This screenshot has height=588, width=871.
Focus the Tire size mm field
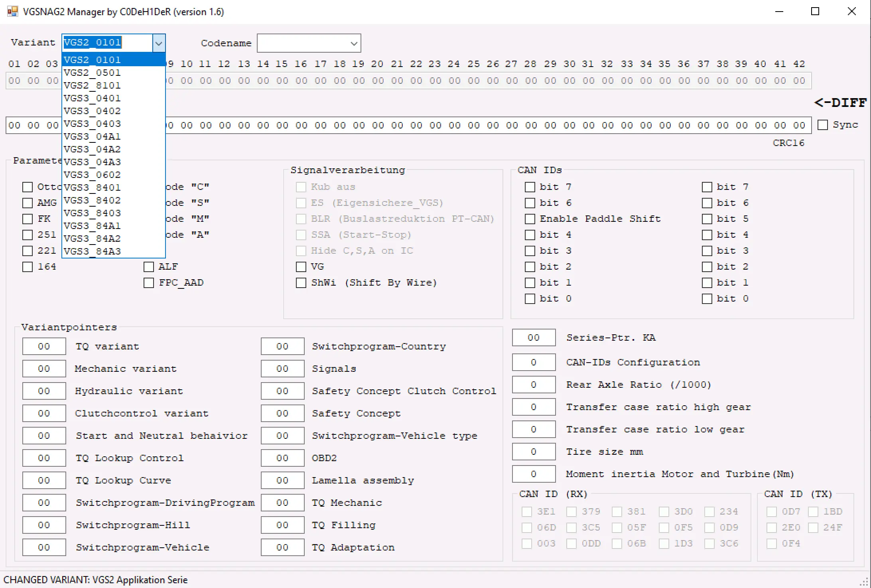click(534, 452)
